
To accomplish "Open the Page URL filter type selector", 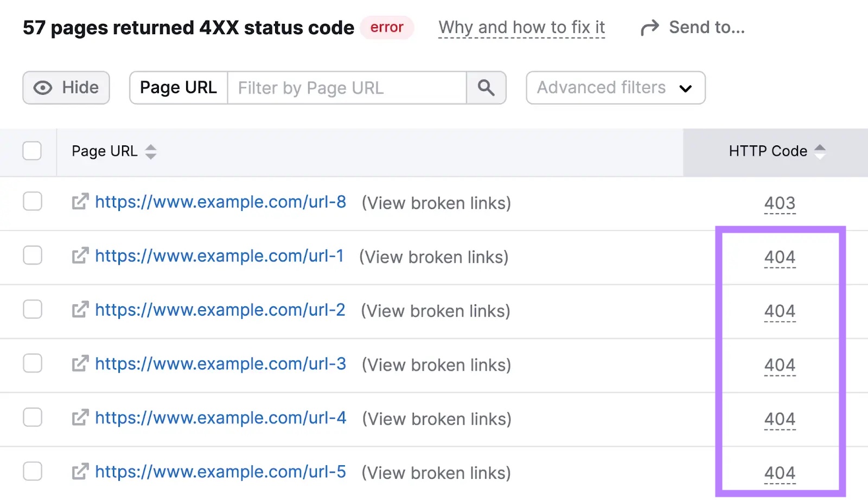I will 178,87.
